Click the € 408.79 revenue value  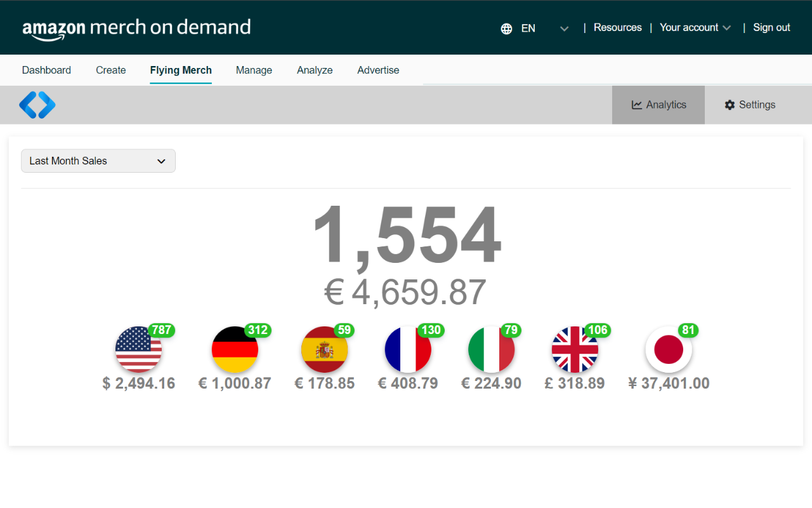408,384
